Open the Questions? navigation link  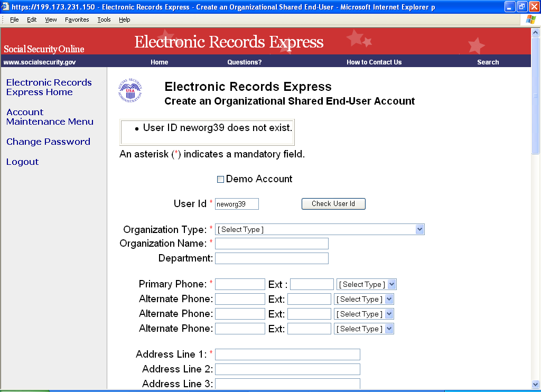(244, 62)
